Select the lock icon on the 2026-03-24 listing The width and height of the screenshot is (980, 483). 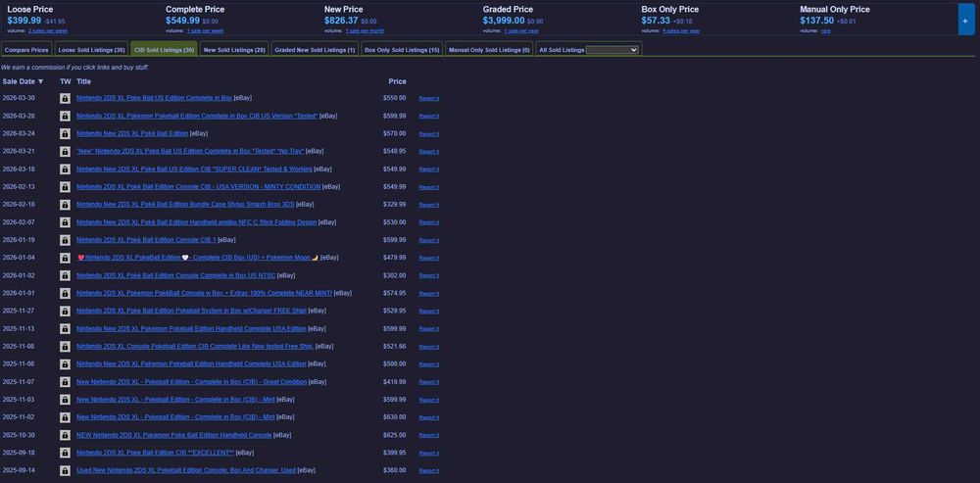tap(65, 133)
